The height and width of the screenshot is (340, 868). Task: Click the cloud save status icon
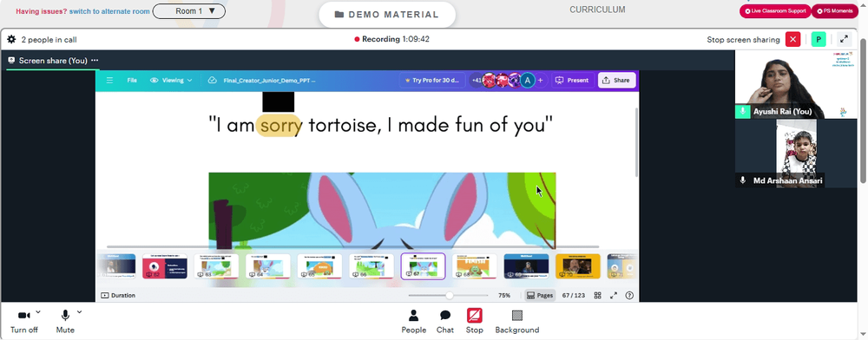point(212,80)
